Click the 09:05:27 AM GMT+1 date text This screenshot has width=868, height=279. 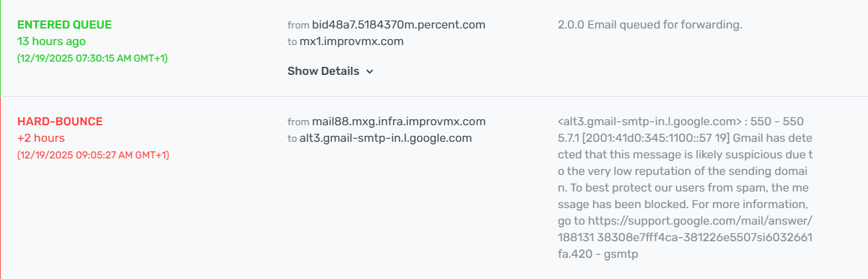93,155
